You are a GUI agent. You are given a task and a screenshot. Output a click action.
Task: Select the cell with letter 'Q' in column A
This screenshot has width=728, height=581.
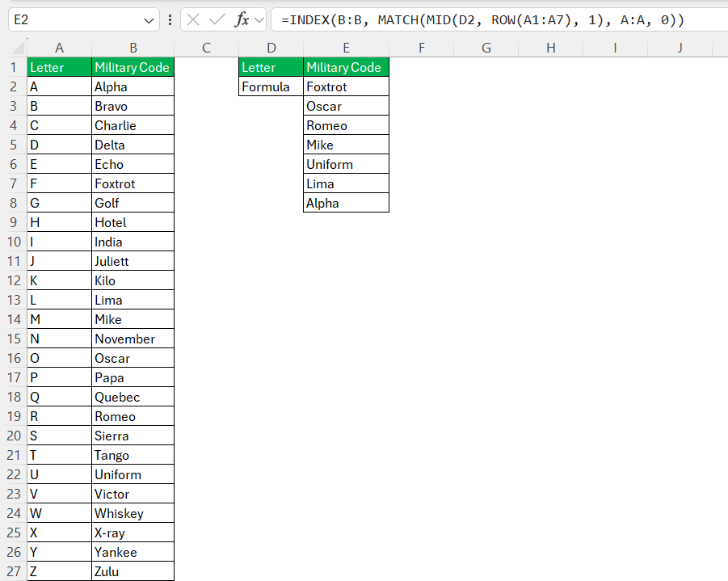(60, 397)
